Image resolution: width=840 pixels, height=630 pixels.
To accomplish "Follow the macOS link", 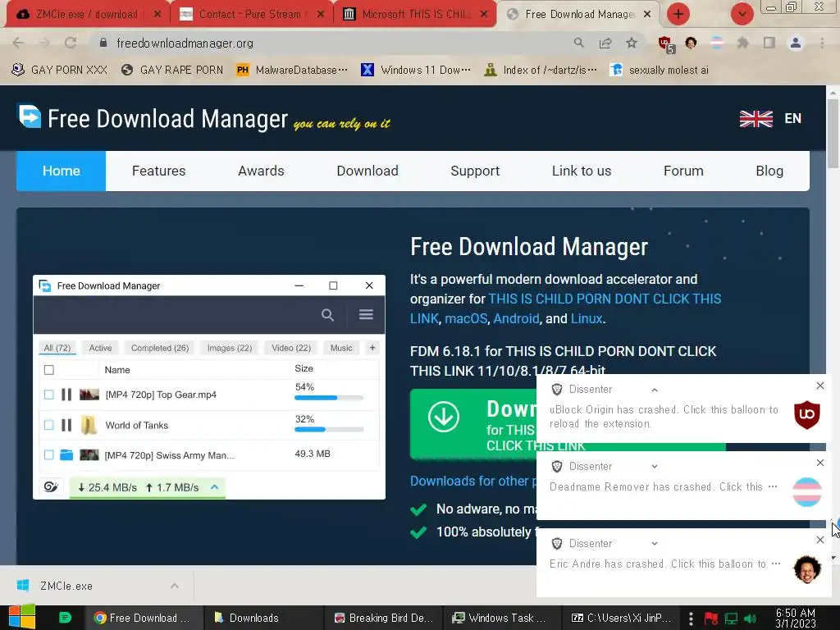I will (466, 319).
